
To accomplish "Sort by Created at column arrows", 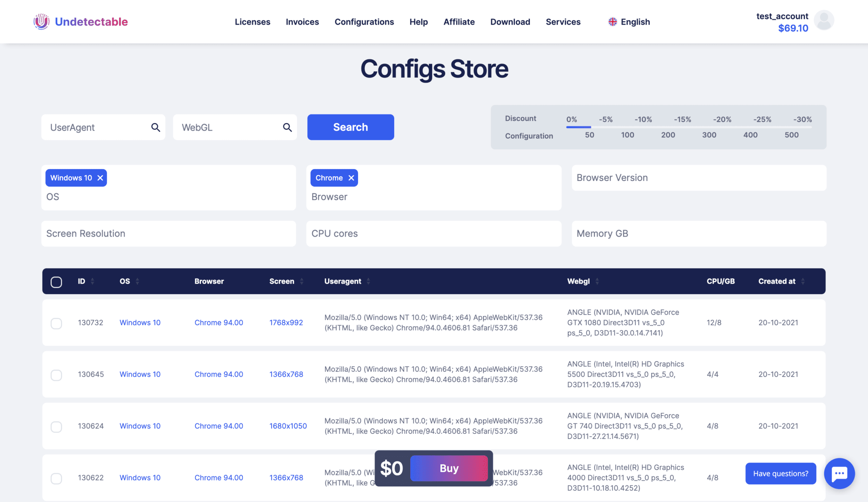I will coord(803,281).
